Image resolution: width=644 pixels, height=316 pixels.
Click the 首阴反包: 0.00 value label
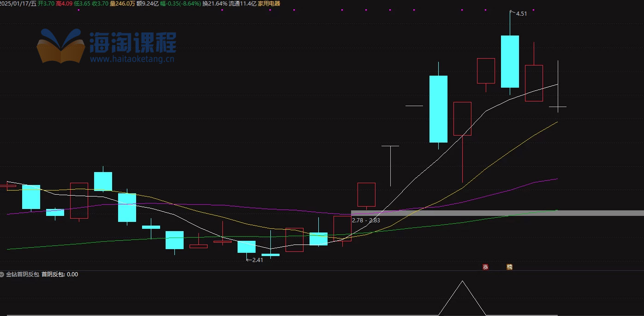pos(60,274)
